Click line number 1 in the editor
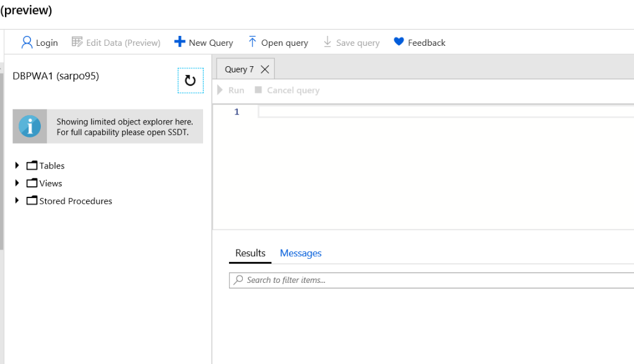Image resolution: width=634 pixels, height=364 pixels. 237,111
